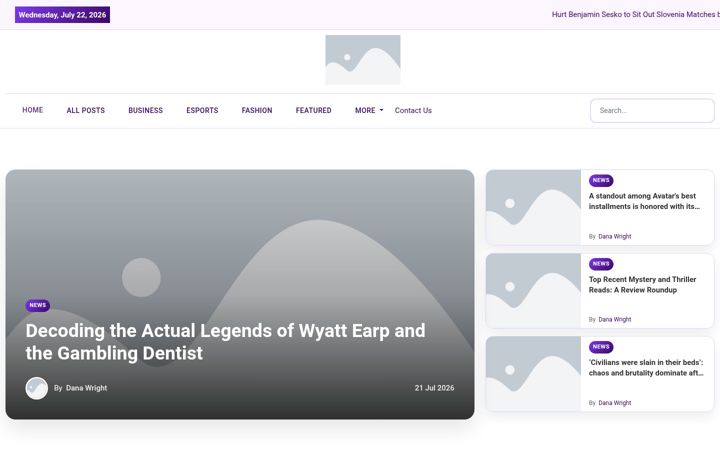Open the Wyatt Earp featured article headline
This screenshot has width=720, height=450.
coord(225,342)
